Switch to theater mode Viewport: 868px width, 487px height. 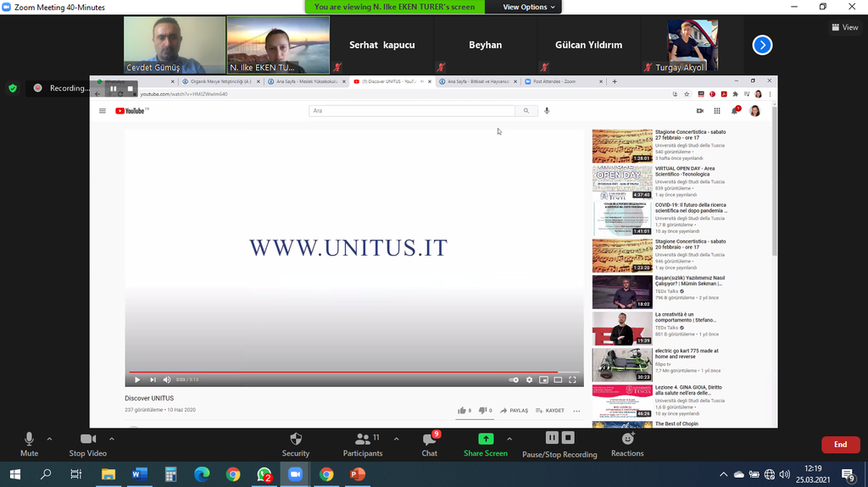pyautogui.click(x=558, y=379)
